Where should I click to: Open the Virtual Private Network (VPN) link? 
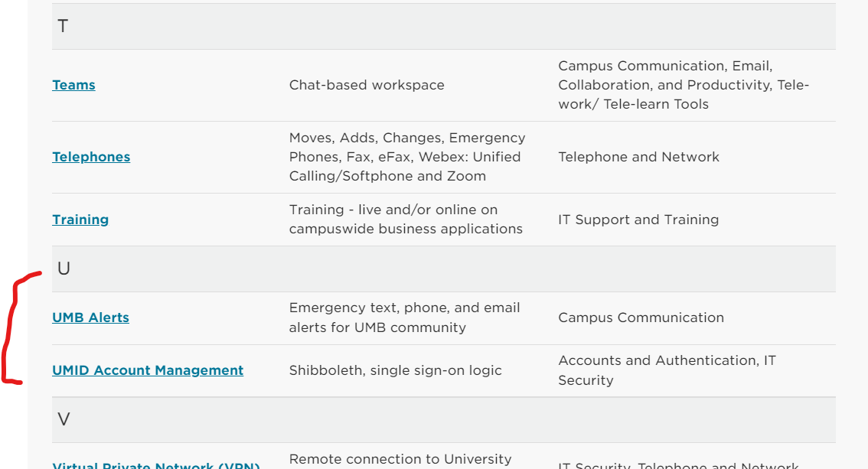point(156,465)
